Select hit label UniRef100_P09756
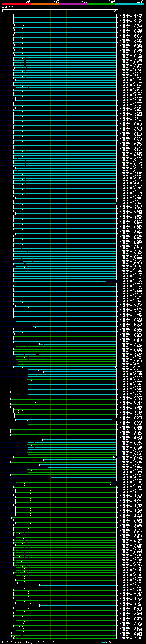 [x=131, y=32]
